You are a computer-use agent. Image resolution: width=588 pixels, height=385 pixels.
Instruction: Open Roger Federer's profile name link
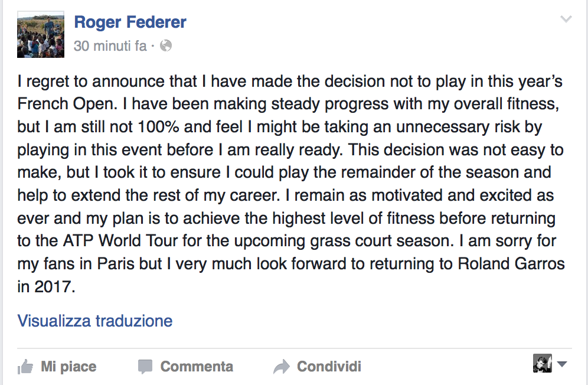pos(130,22)
